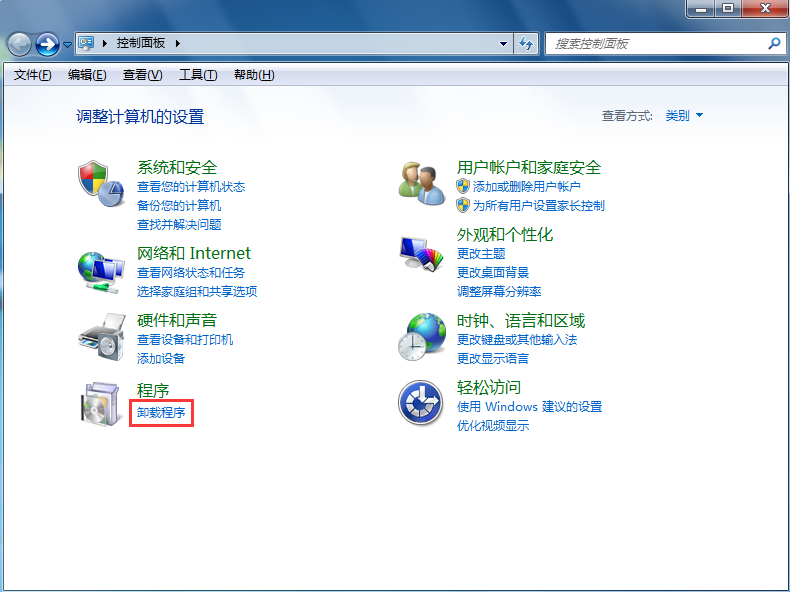Click the Network and Internet globe icon

(101, 272)
